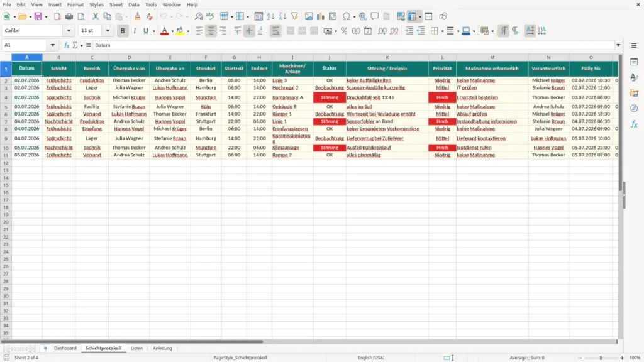Toggle Underline formatting
Image resolution: width=644 pixels, height=362 pixels.
coord(146,31)
